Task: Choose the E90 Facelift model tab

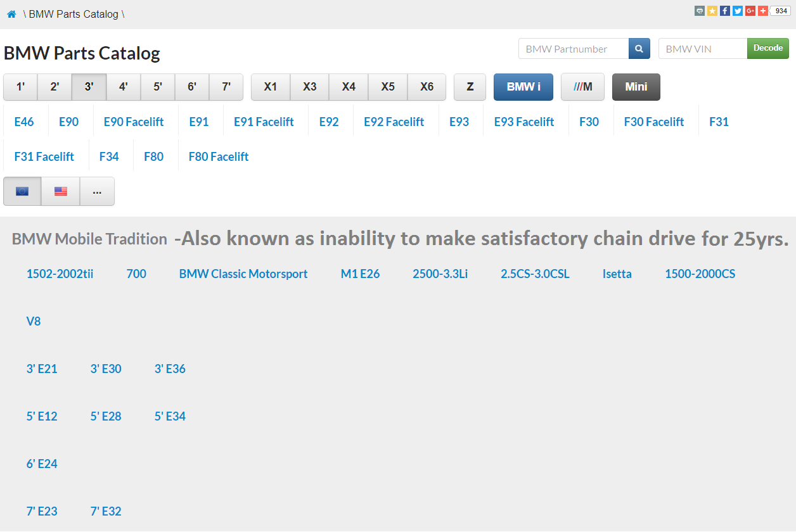Action: tap(134, 122)
